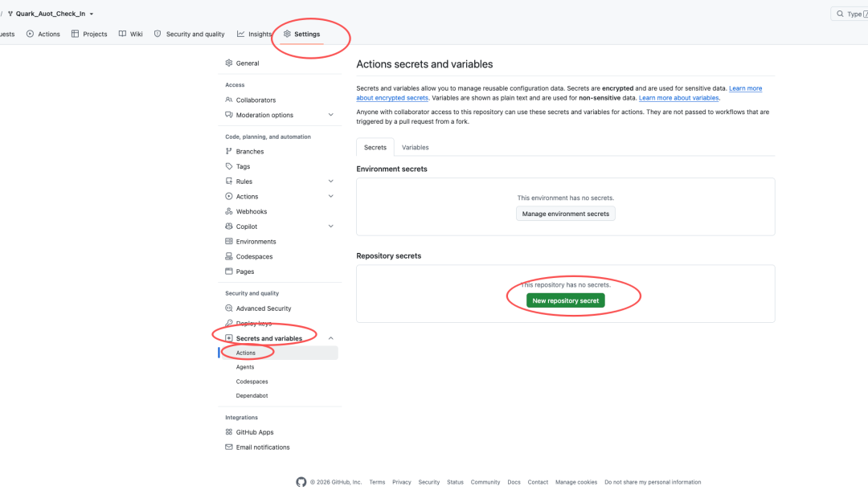Open the Insights tab in repository nav
This screenshot has width=868, height=490.
(254, 34)
